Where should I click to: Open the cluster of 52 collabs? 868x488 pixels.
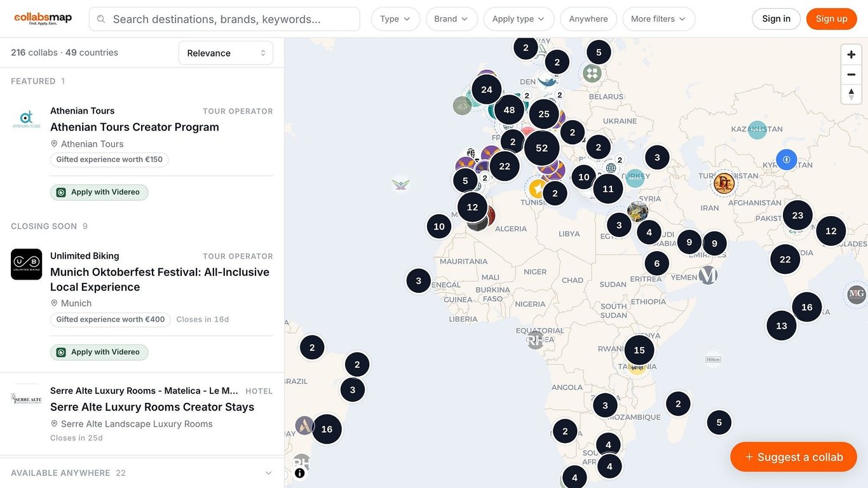click(x=541, y=148)
